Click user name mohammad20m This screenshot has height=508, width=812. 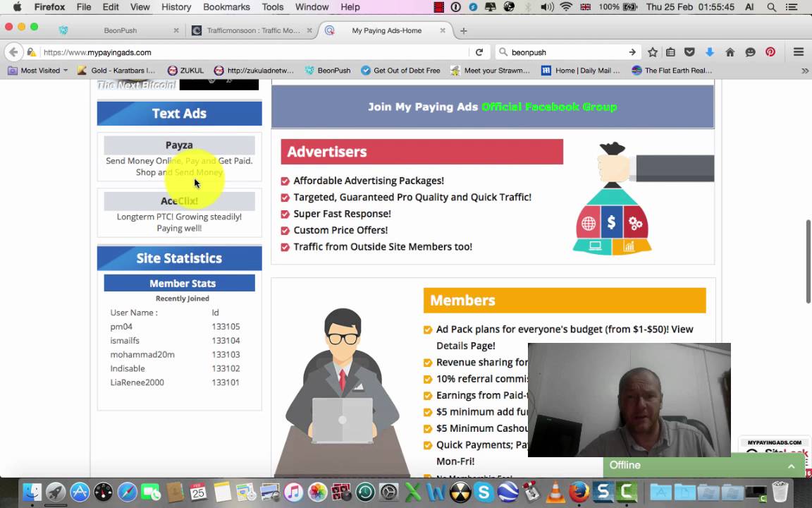tap(142, 355)
